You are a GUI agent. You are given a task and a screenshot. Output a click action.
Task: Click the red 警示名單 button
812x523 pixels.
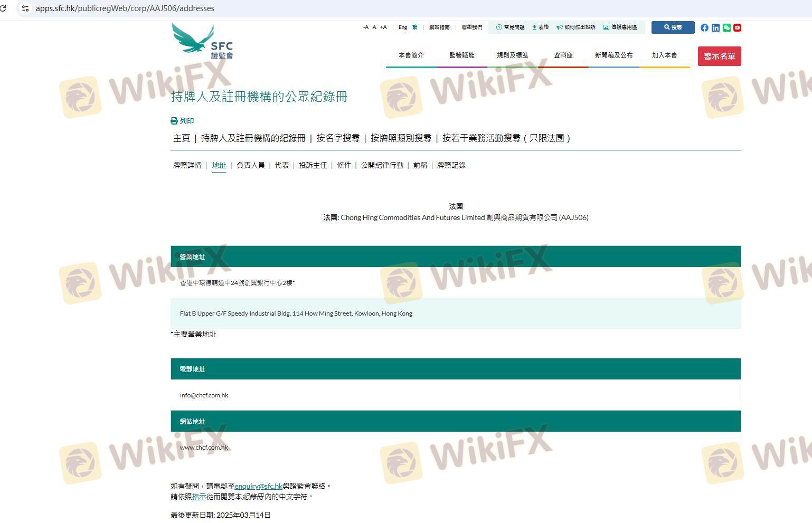(x=719, y=56)
